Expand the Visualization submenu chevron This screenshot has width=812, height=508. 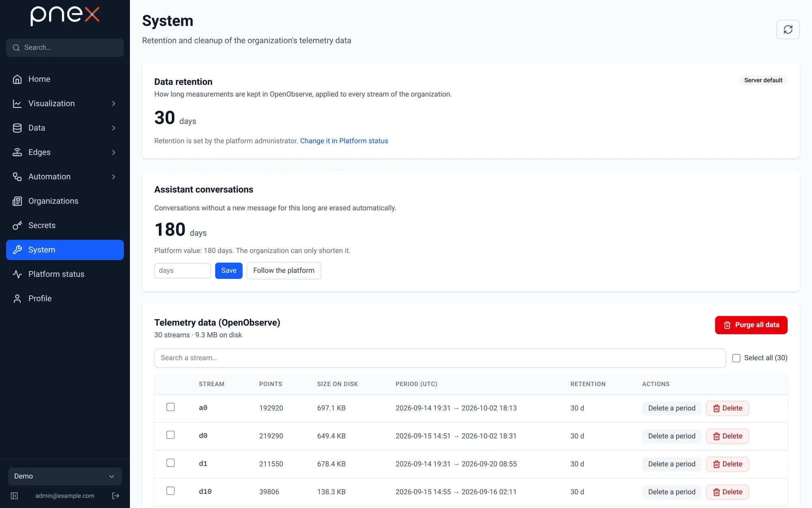click(114, 104)
